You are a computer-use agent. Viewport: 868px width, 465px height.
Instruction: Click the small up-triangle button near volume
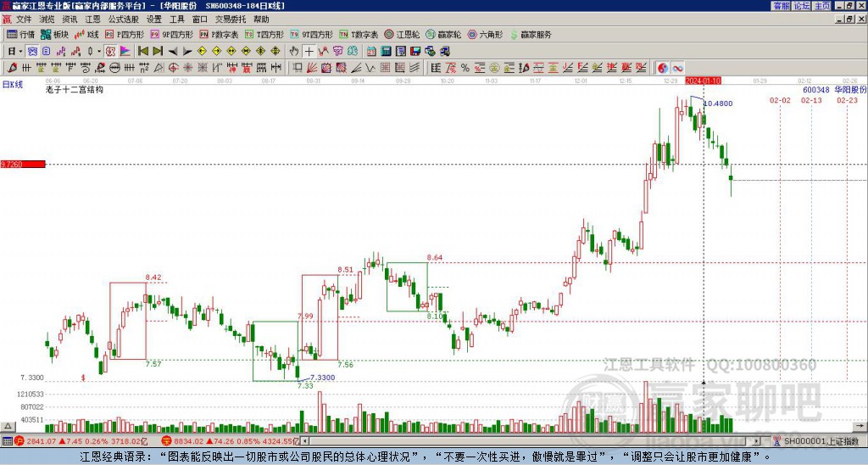8,426
